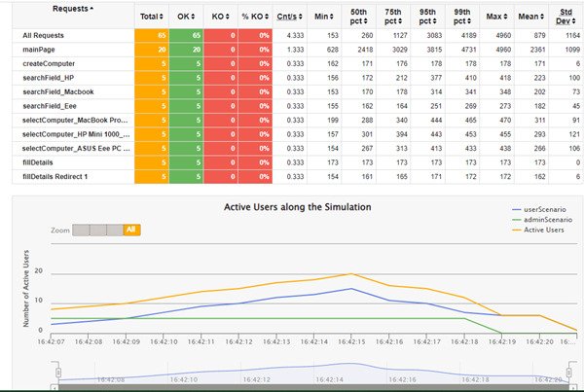Sort by the Mean column header
584x392 pixels.
[531, 17]
